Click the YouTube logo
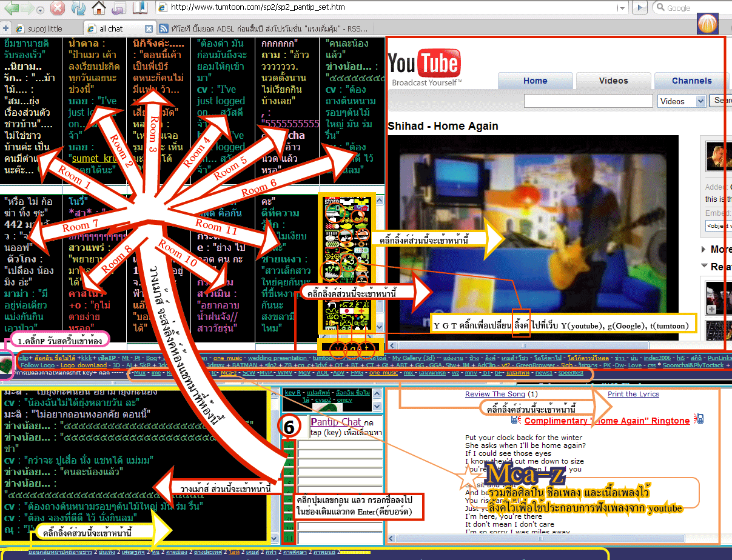732x560 pixels. pos(424,67)
